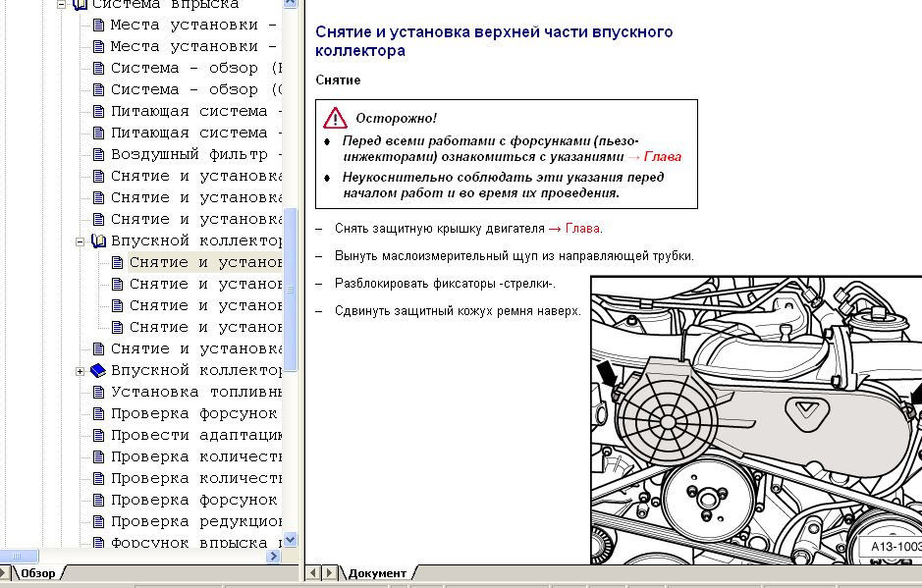
Task: Select the open-book Впускной коллектор label
Action: [196, 241]
